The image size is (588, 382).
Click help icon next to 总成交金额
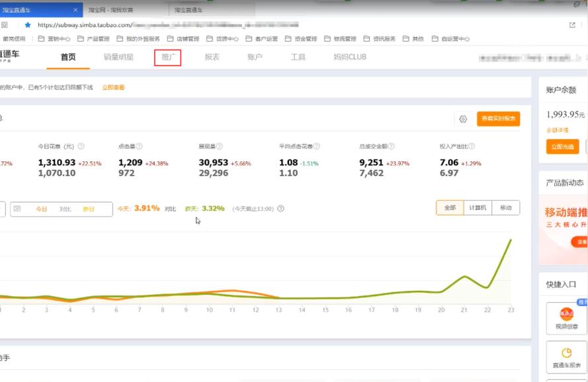(391, 146)
